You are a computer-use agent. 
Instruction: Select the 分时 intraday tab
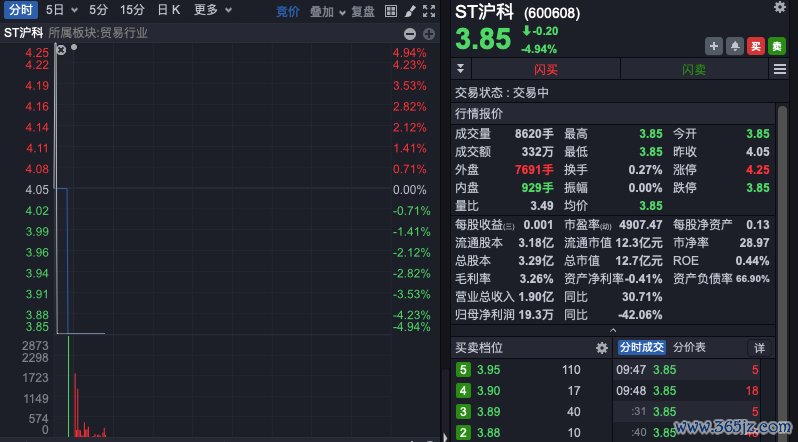[x=20, y=10]
